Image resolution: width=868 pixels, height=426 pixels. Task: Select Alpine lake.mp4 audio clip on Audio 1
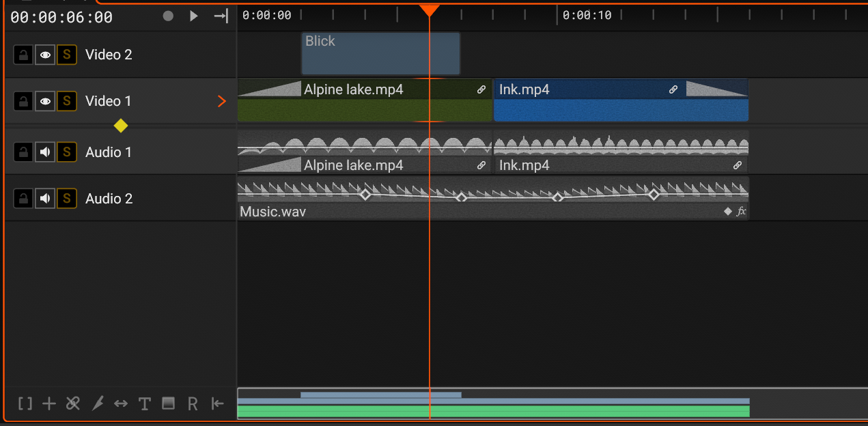(x=365, y=152)
